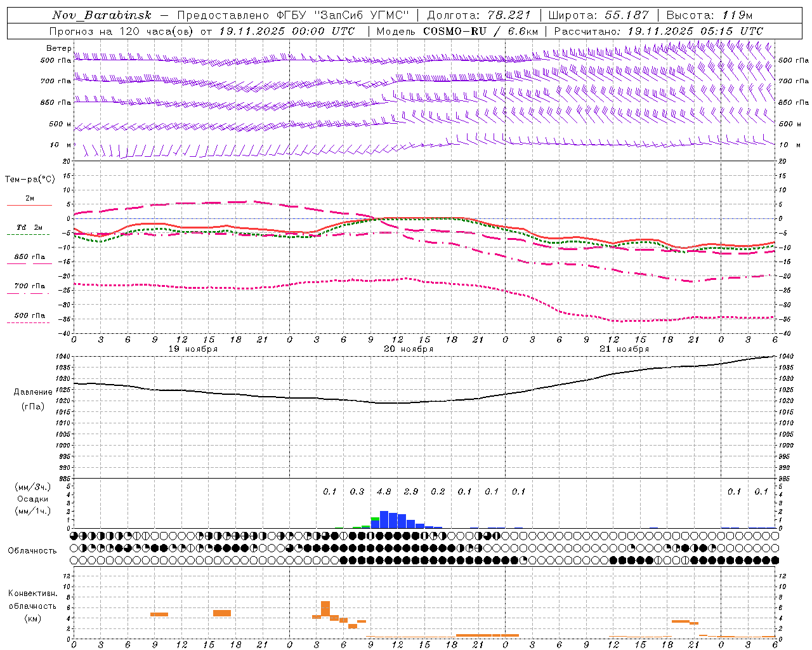This screenshot has height=650, width=812.
Task: Click the dotted line sample under legend '500 гПа'
Action: click(x=29, y=322)
